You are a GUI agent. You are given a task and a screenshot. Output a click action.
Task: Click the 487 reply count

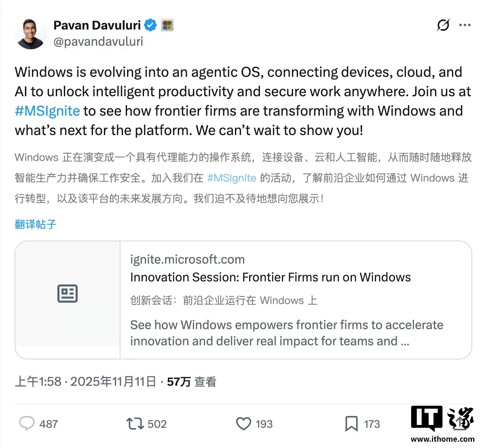coord(47,424)
